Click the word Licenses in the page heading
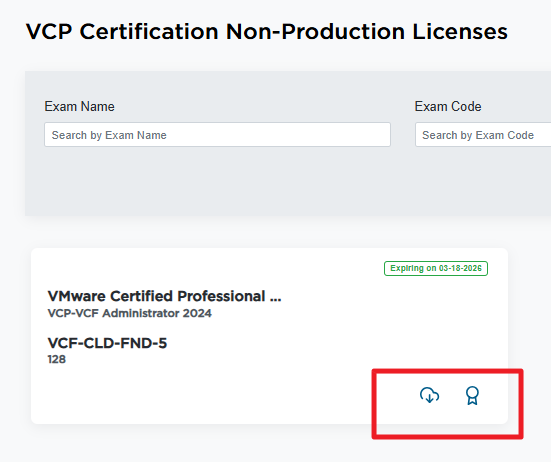The height and width of the screenshot is (462, 551). 460,32
